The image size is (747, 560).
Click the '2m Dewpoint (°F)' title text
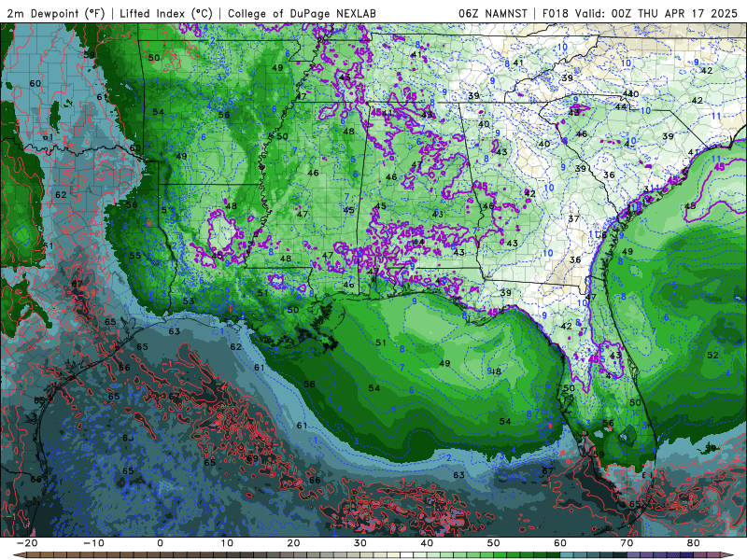tap(56, 13)
